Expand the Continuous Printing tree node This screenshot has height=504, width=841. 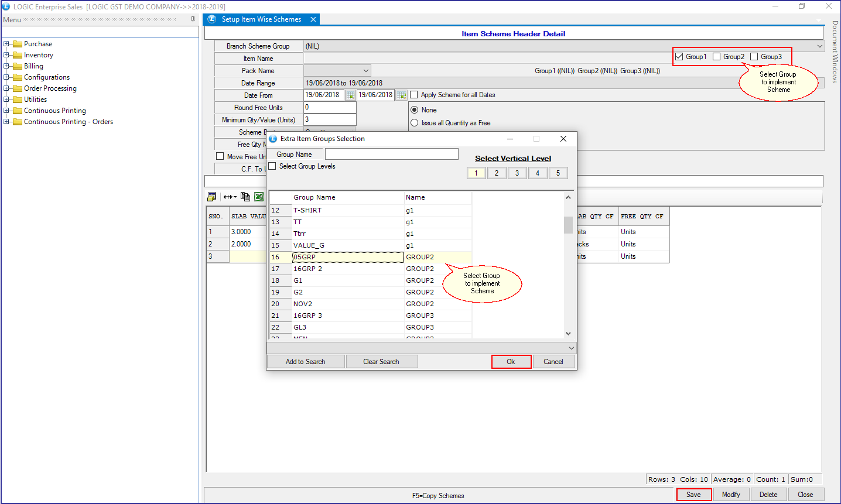click(6, 111)
